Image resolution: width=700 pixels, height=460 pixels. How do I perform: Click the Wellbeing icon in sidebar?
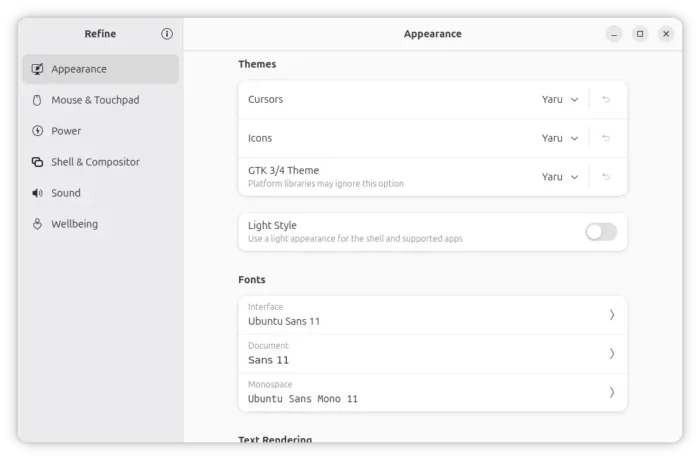[x=38, y=224]
